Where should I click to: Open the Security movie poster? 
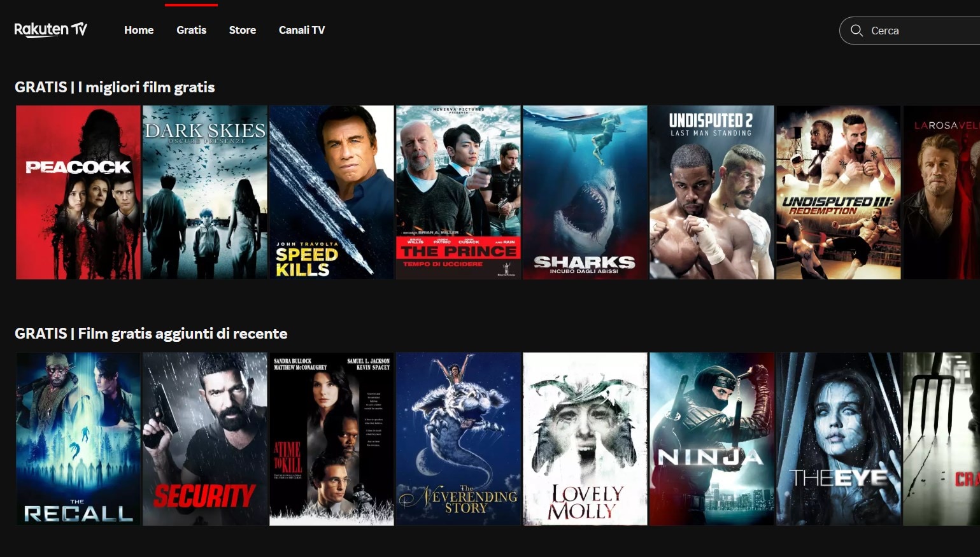(205, 439)
